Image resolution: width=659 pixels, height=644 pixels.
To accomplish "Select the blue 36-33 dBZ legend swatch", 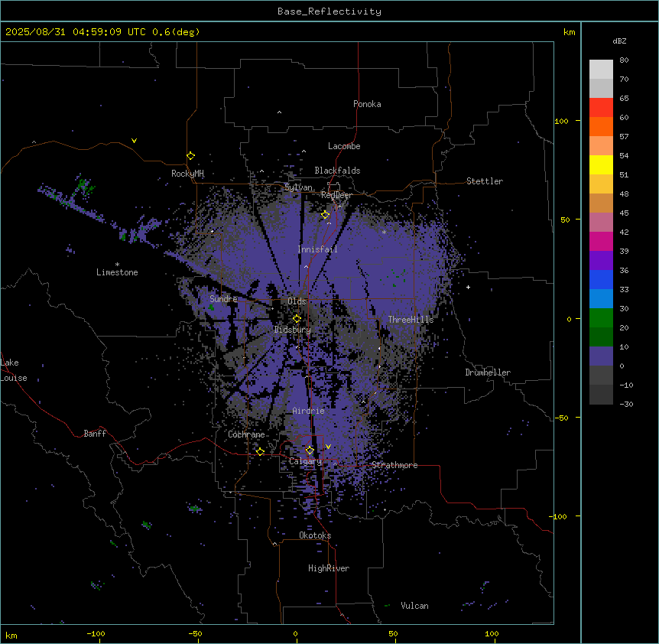I will (x=601, y=279).
